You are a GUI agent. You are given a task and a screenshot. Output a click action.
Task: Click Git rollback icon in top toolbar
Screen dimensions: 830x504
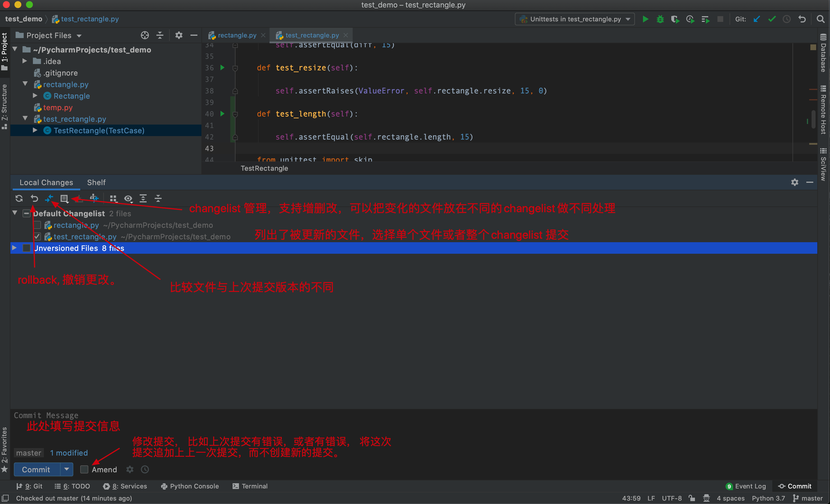pyautogui.click(x=802, y=19)
